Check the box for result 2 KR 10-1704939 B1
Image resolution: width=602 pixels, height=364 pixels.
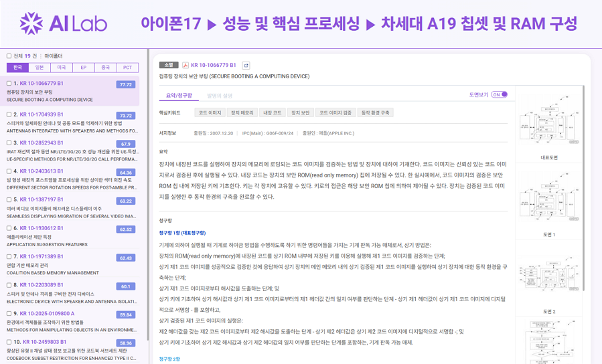[9, 114]
